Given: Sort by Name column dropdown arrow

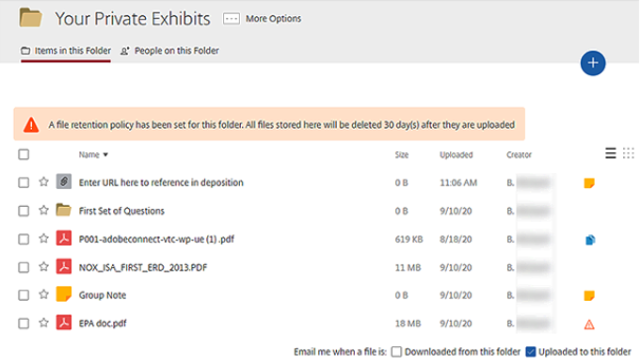Looking at the screenshot, I should click(x=105, y=155).
